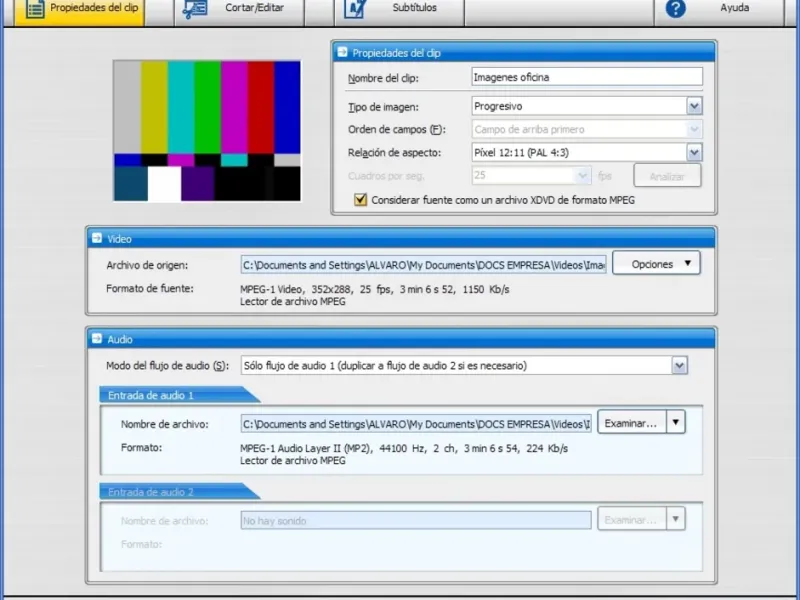The height and width of the screenshot is (600, 800).
Task: Click the list icon on Propiedades del clip tab
Action: (x=35, y=9)
